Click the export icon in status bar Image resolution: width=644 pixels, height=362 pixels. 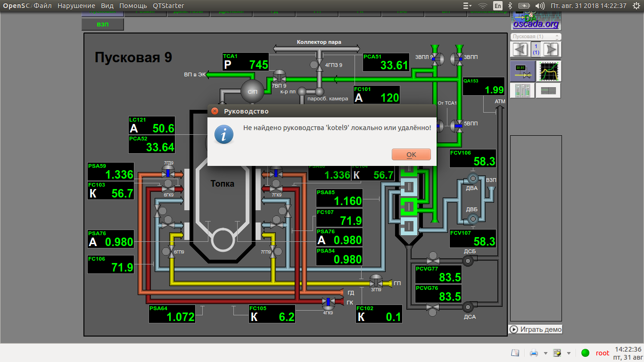pos(557,353)
